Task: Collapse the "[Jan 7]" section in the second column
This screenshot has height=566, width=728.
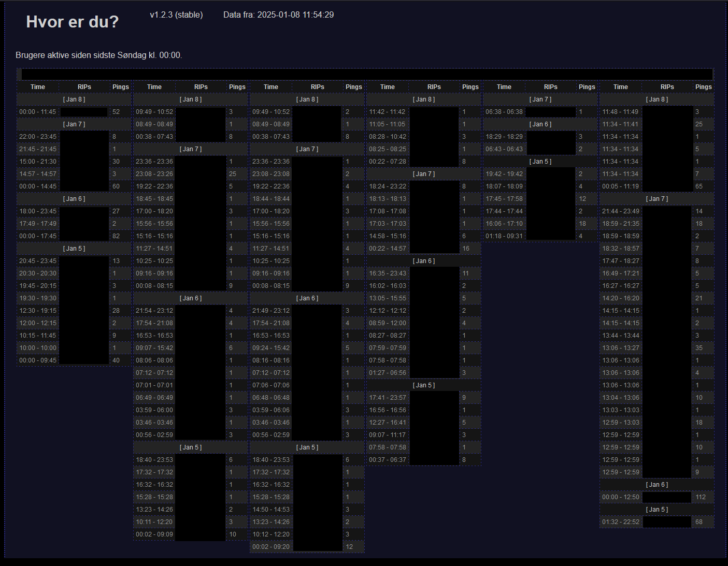Action: click(190, 149)
